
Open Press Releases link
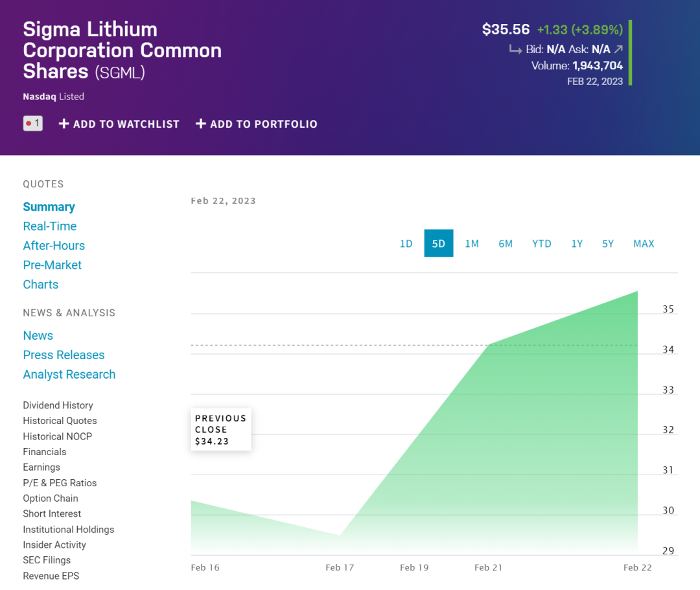coord(64,355)
